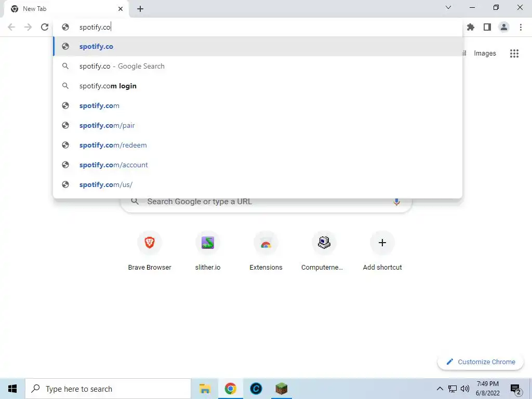Reload the page with the refresh icon
Image resolution: width=532 pixels, height=399 pixels.
tap(45, 27)
